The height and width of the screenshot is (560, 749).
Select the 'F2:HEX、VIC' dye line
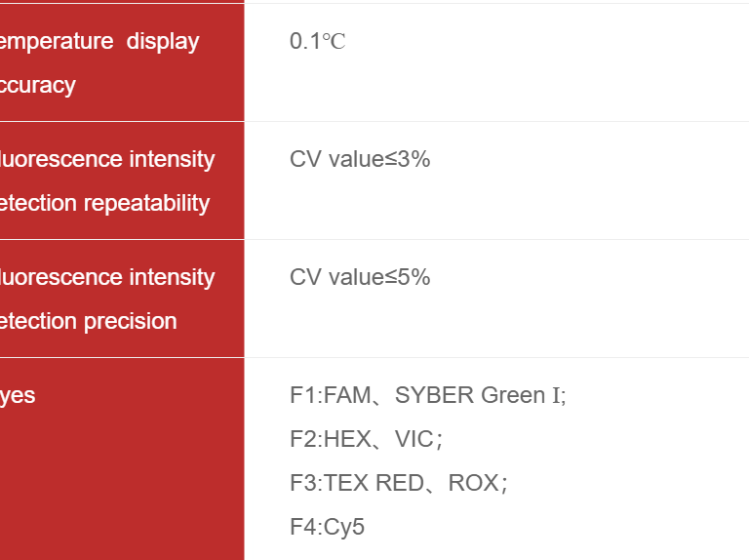tap(366, 439)
